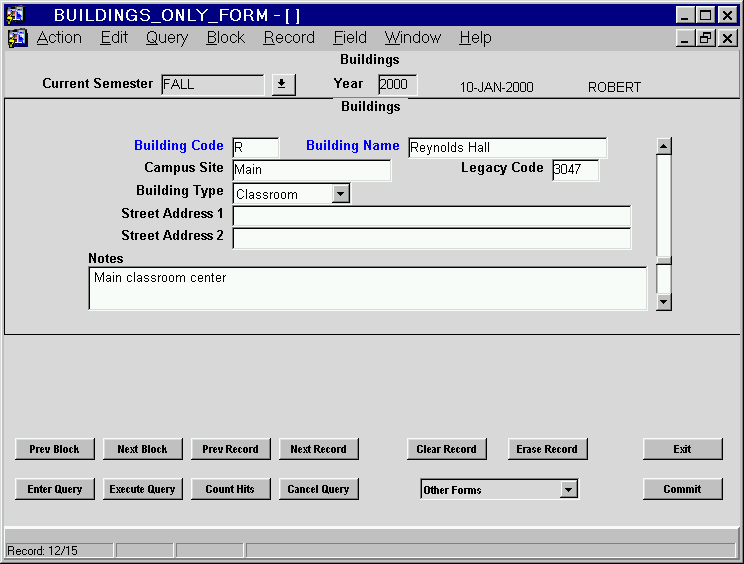Click the Current Semester field
Viewport: 744px width, 564px height.
point(213,85)
